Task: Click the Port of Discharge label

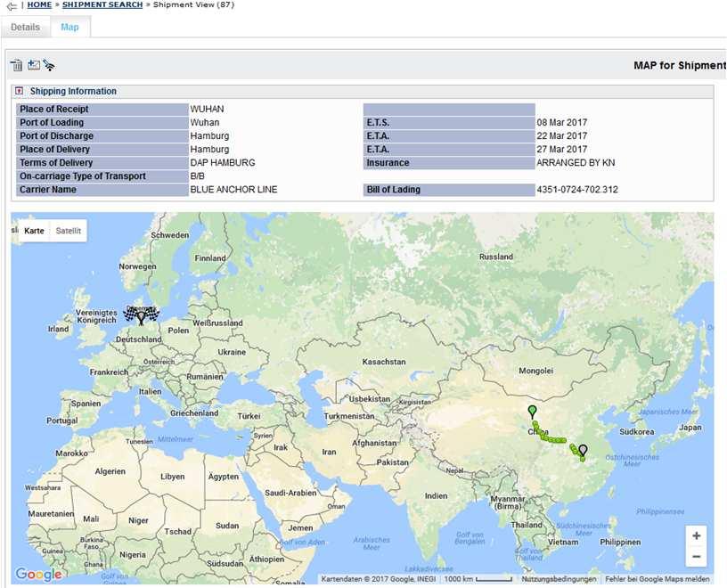Action: 56,136
